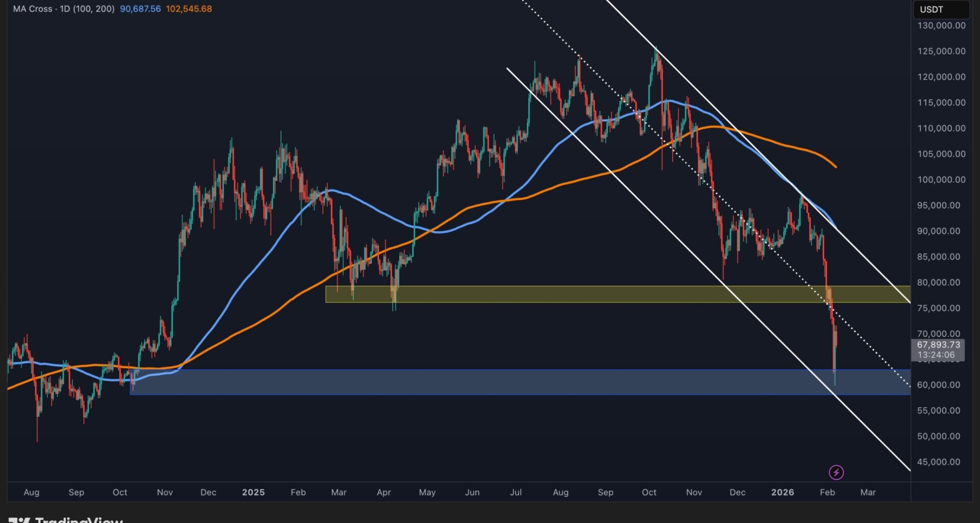Image resolution: width=980 pixels, height=523 pixels.
Task: Click the candle countdown timer 13:24:06
Action: [935, 355]
